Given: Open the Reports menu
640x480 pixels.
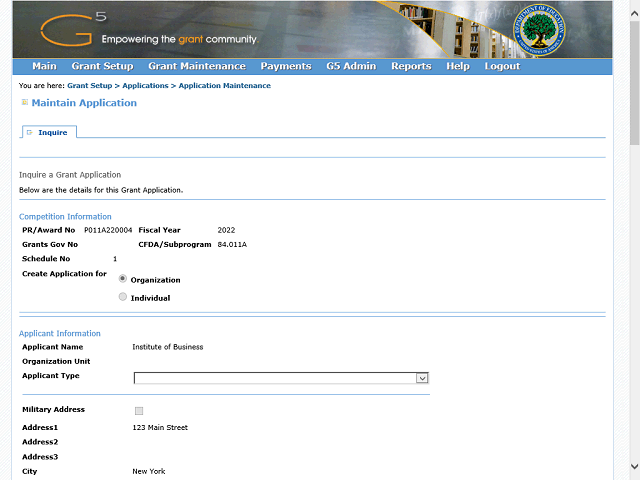Looking at the screenshot, I should pyautogui.click(x=411, y=67).
